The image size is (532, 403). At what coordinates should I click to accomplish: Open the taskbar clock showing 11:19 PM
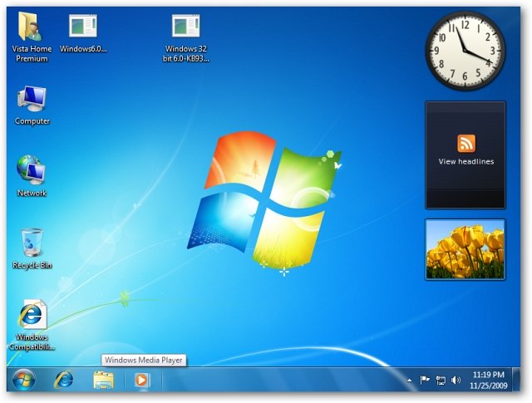click(489, 380)
